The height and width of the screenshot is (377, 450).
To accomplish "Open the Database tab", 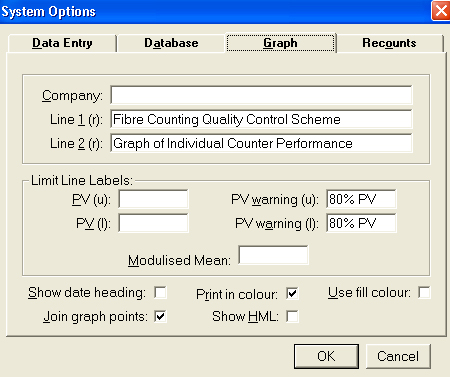I will (171, 43).
